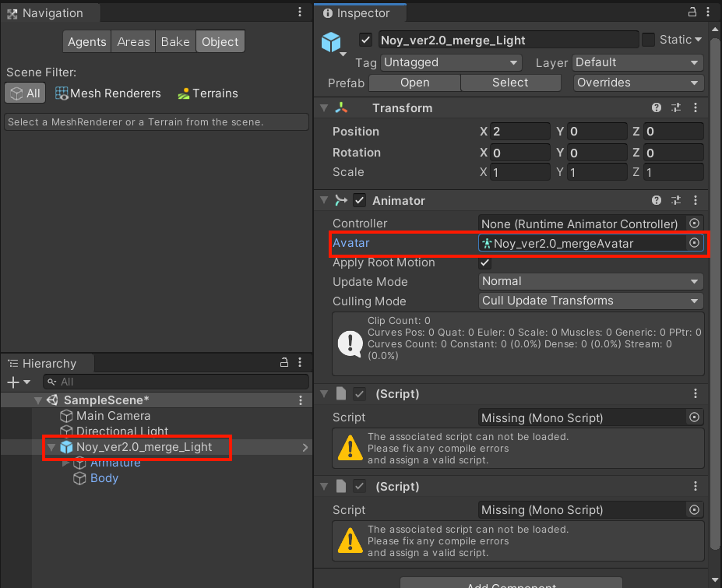This screenshot has width=722, height=588.
Task: Filter scene by All
Action: click(x=25, y=93)
